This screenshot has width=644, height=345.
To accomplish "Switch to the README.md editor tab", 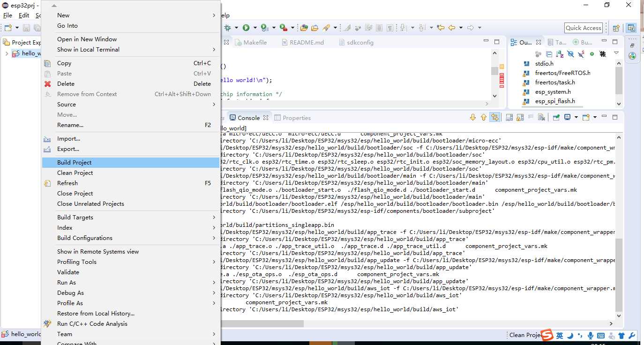I will [x=303, y=42].
